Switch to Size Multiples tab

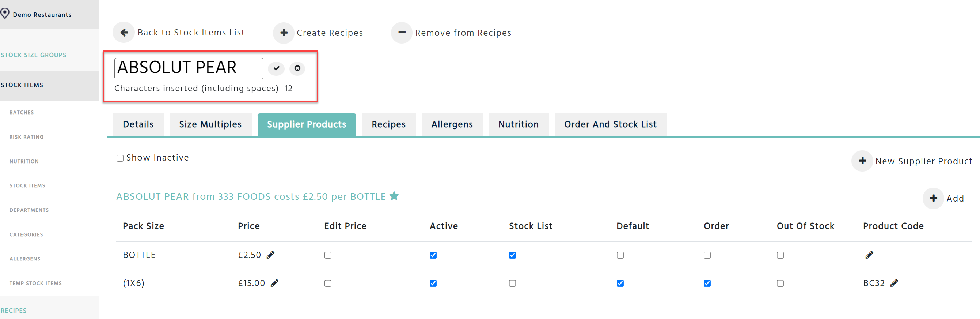pyautogui.click(x=210, y=124)
